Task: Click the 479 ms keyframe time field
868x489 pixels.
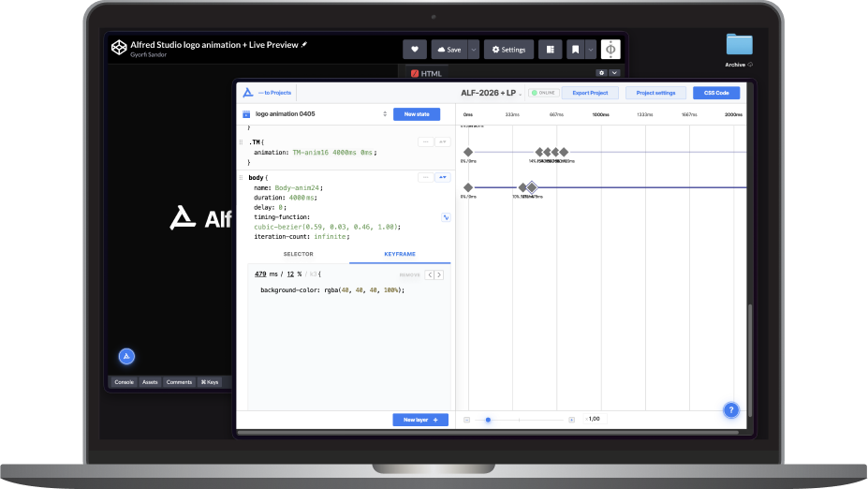Action: pos(260,274)
